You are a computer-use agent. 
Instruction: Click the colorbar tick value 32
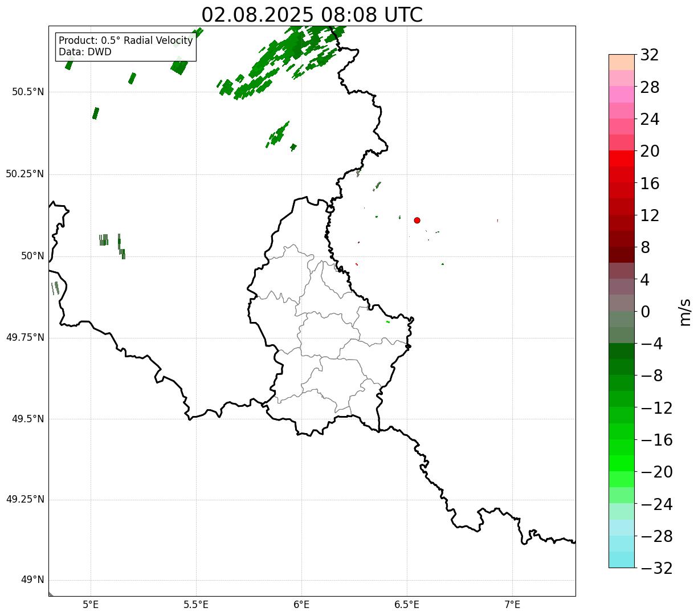(650, 55)
